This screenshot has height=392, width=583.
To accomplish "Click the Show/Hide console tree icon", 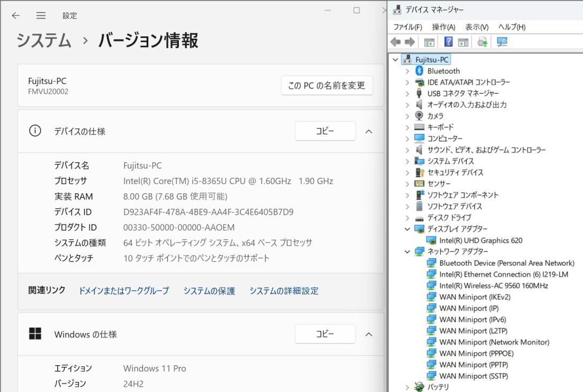I will pyautogui.click(x=429, y=42).
